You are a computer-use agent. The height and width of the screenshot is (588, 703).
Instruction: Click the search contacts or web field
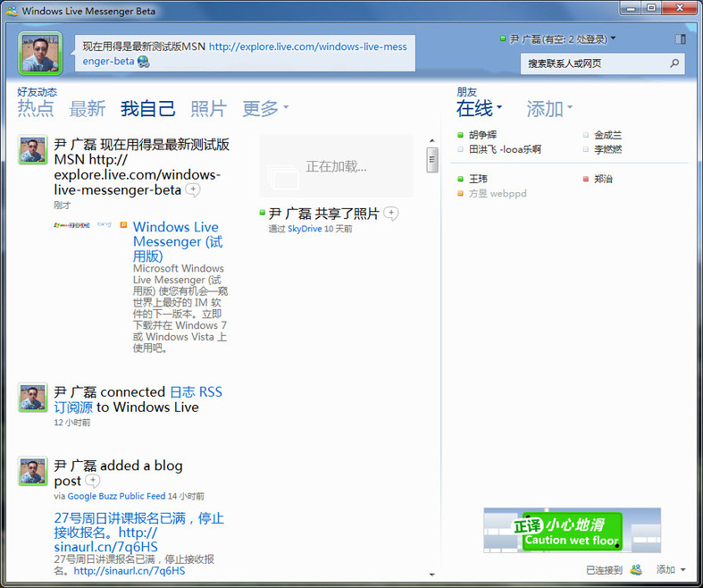(602, 63)
